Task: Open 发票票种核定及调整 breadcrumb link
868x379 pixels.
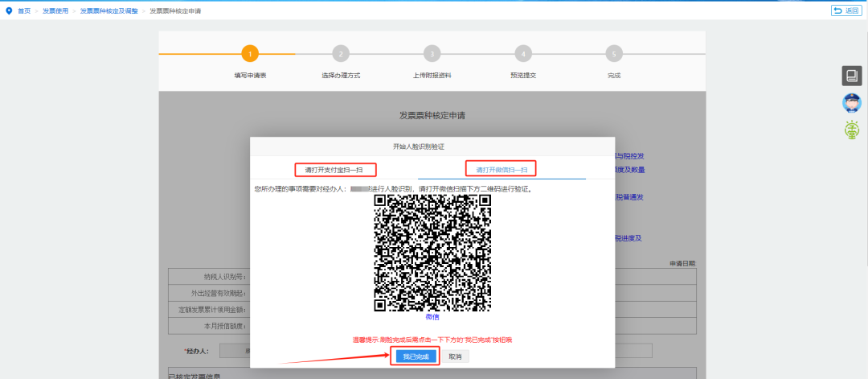Action: click(109, 11)
